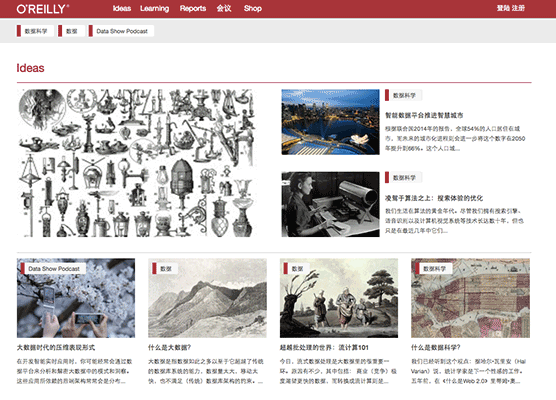Screen dimensions: 556x400
Task: Open the 什么是数据科学? article title
Action: point(436,348)
